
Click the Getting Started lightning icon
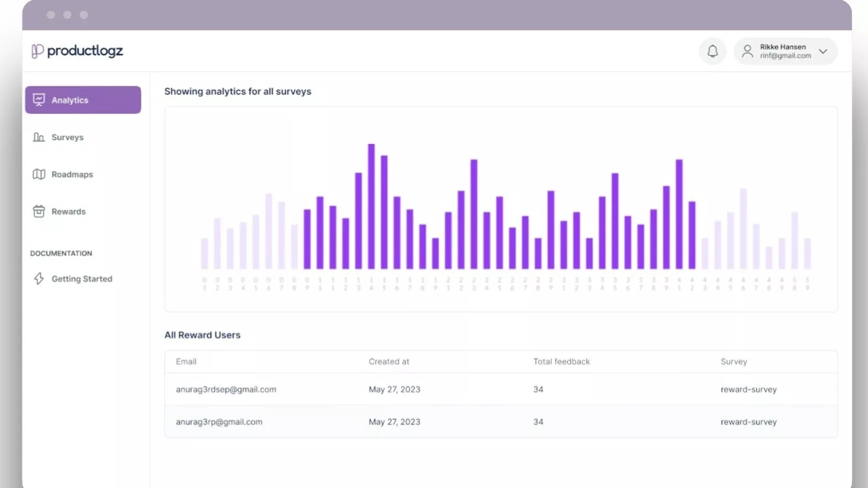pyautogui.click(x=39, y=279)
